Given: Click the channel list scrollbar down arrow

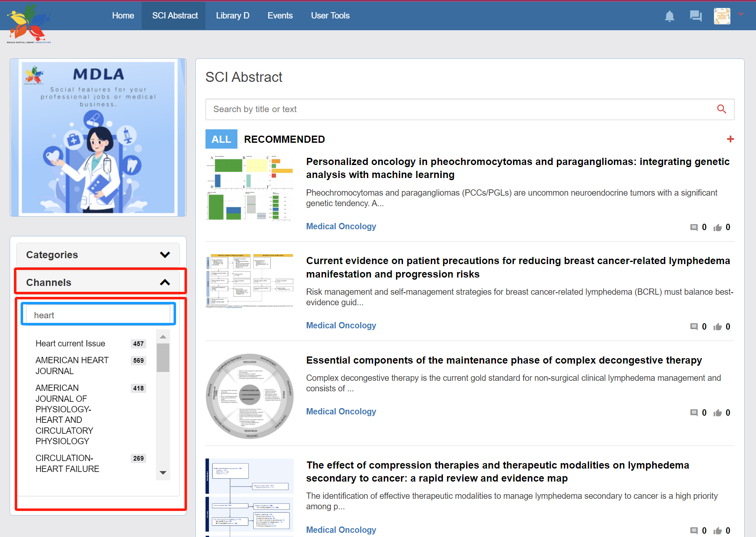Looking at the screenshot, I should [x=163, y=473].
